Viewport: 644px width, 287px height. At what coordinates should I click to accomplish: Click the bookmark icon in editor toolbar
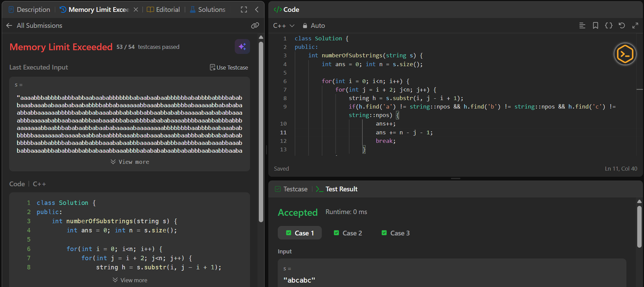coord(596,25)
